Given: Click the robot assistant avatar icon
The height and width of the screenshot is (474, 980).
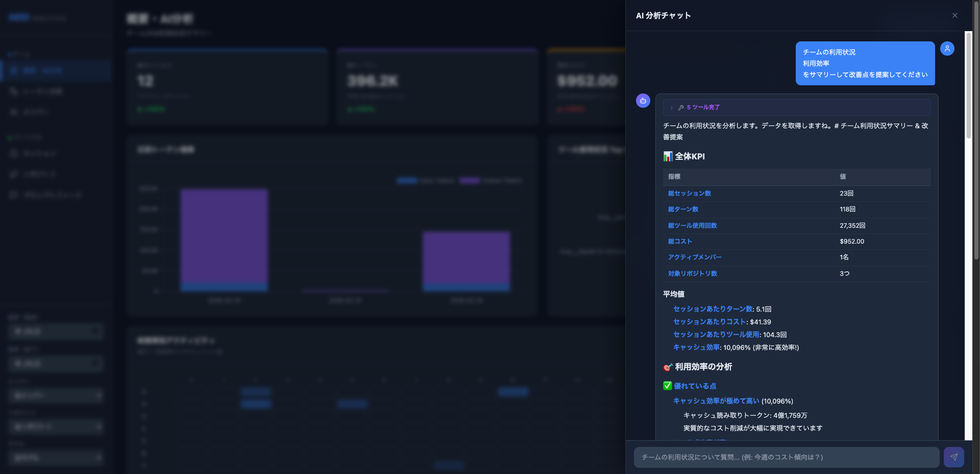Looking at the screenshot, I should point(643,101).
